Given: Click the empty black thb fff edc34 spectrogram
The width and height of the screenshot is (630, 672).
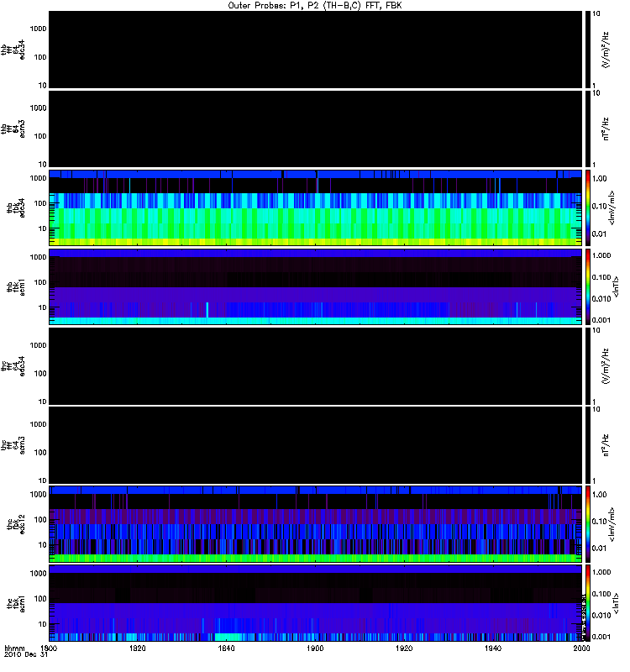Looking at the screenshot, I should point(315,50).
